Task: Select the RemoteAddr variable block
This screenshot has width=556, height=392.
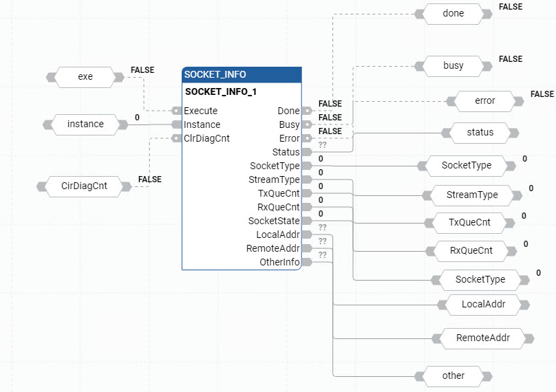Action: coord(483,338)
